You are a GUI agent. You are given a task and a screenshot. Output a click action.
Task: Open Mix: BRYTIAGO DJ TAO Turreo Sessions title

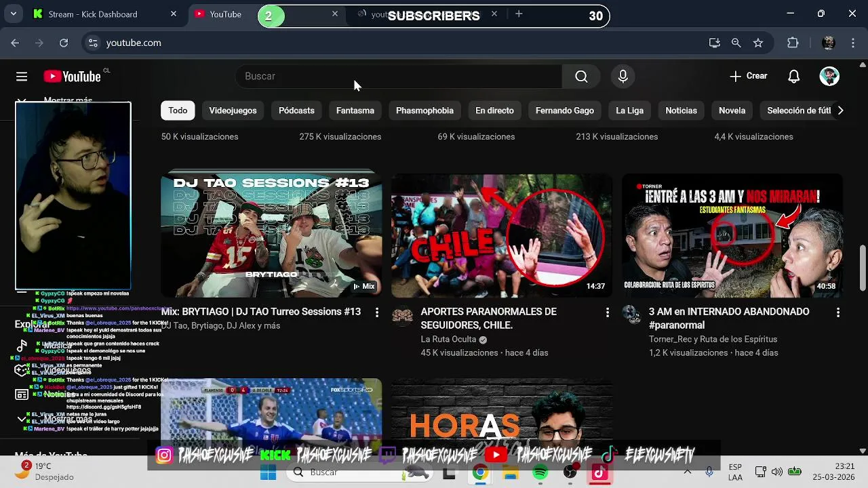pyautogui.click(x=261, y=312)
